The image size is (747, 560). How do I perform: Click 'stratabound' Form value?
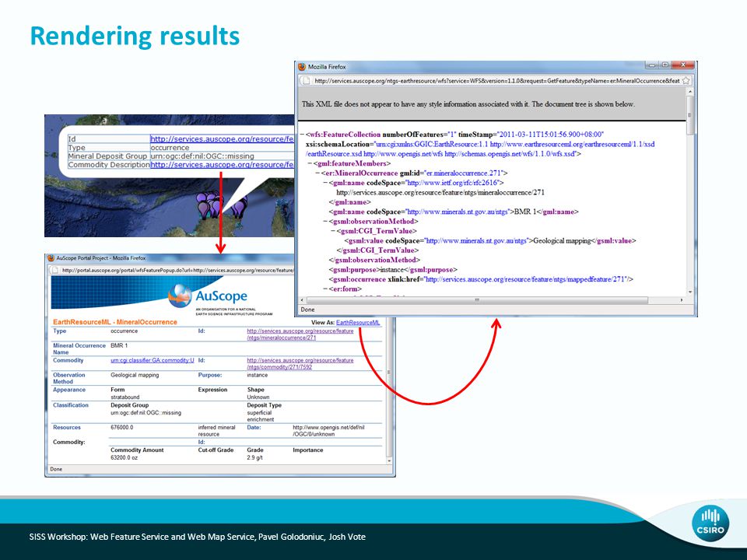click(124, 397)
